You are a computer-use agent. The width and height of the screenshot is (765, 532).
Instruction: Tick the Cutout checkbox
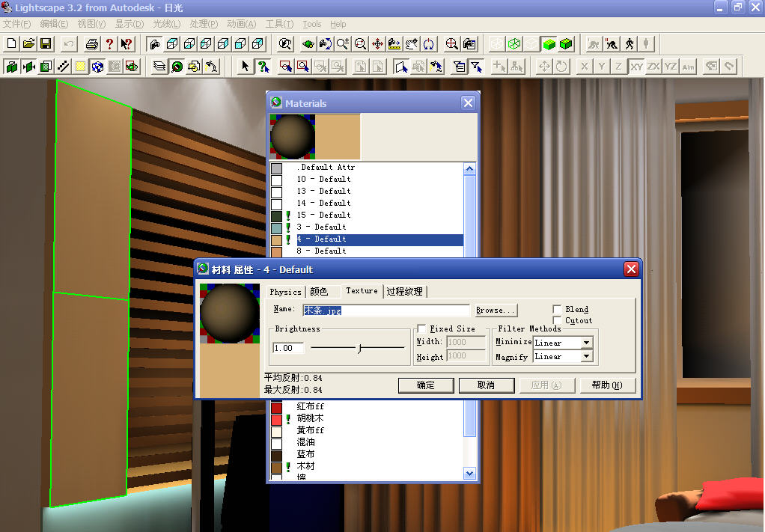click(x=557, y=320)
